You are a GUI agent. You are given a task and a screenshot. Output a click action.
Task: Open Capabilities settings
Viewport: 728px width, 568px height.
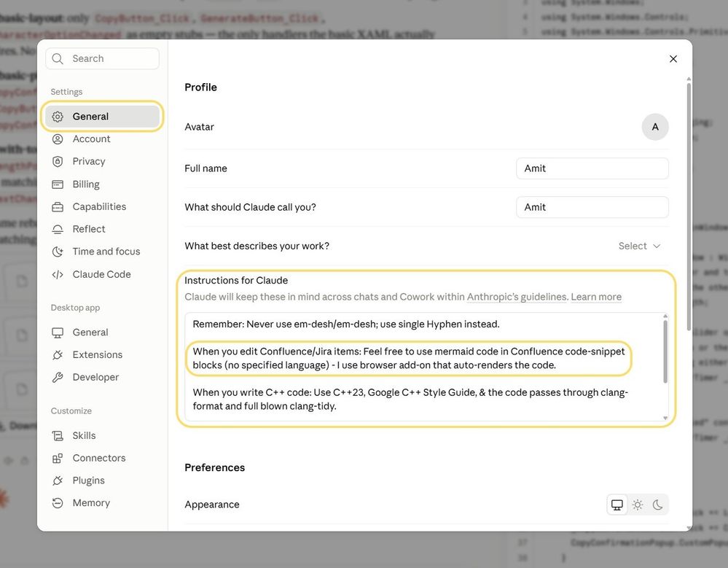tap(103, 206)
